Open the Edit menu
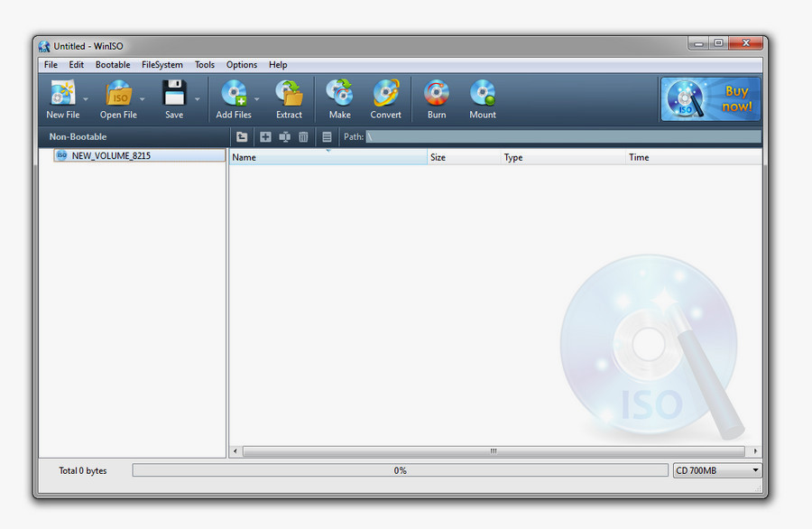 click(x=76, y=65)
